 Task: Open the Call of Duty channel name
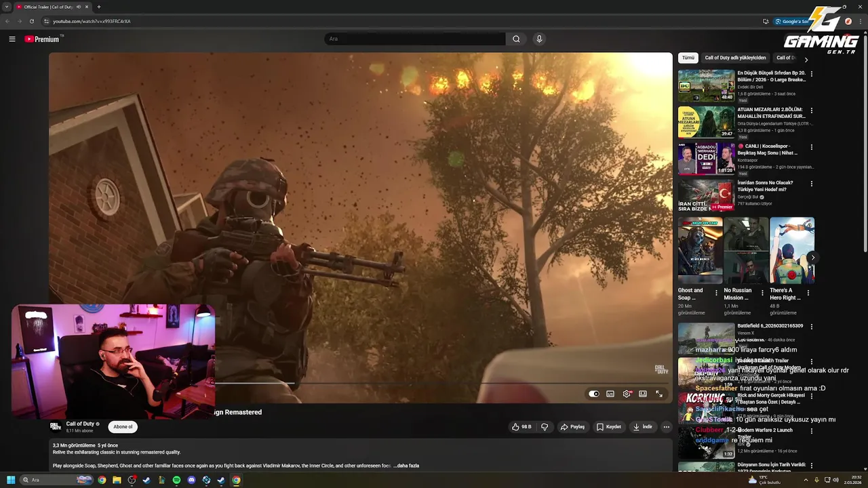point(80,424)
